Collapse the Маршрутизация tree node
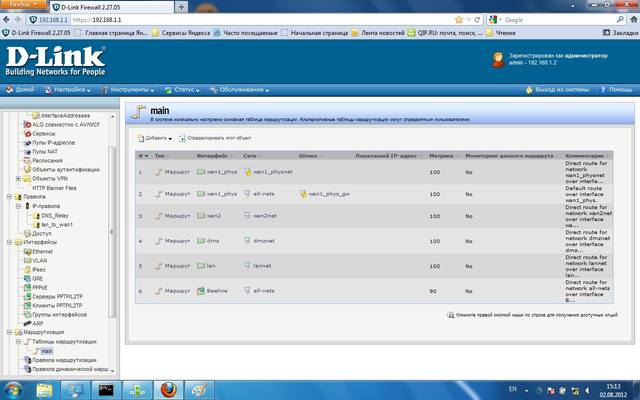640x400 pixels. tap(9, 332)
